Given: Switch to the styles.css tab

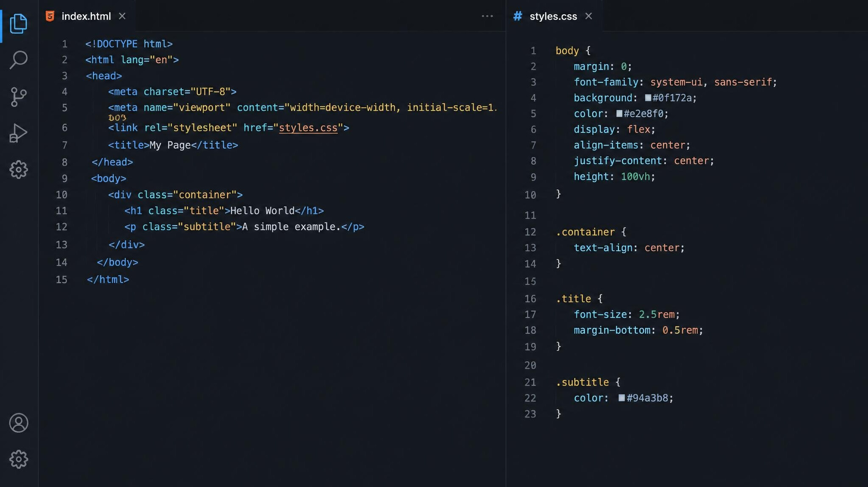Looking at the screenshot, I should point(553,16).
